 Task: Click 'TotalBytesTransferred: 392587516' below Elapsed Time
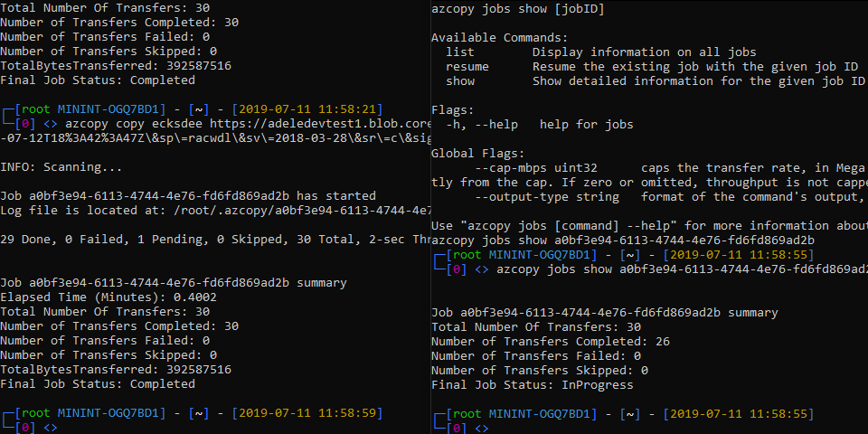[x=116, y=369]
